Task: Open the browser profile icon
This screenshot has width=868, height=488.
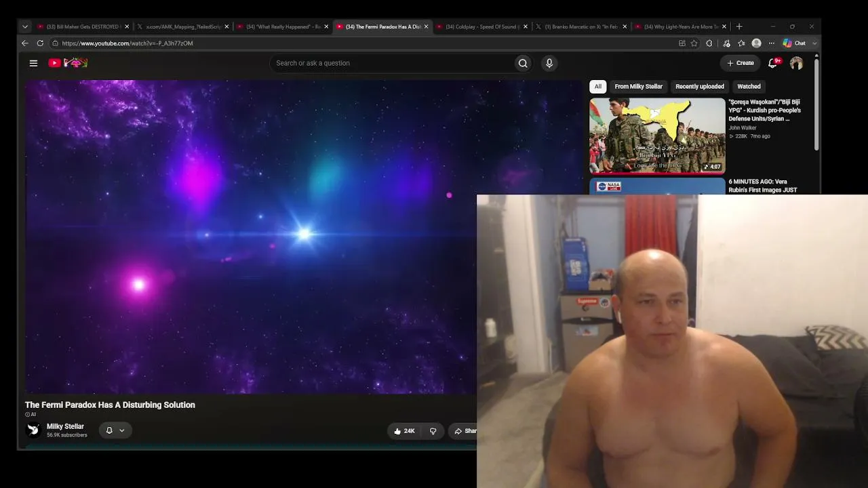Action: [x=756, y=43]
